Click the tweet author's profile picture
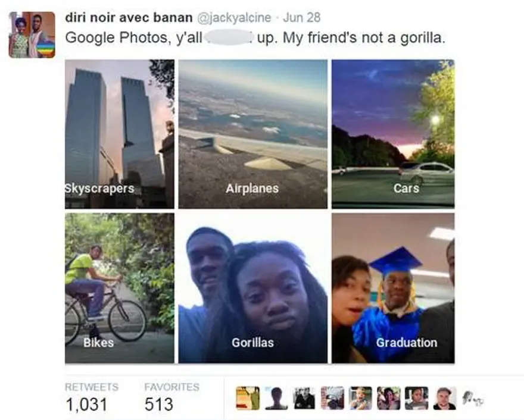524x420 pixels. point(32,35)
